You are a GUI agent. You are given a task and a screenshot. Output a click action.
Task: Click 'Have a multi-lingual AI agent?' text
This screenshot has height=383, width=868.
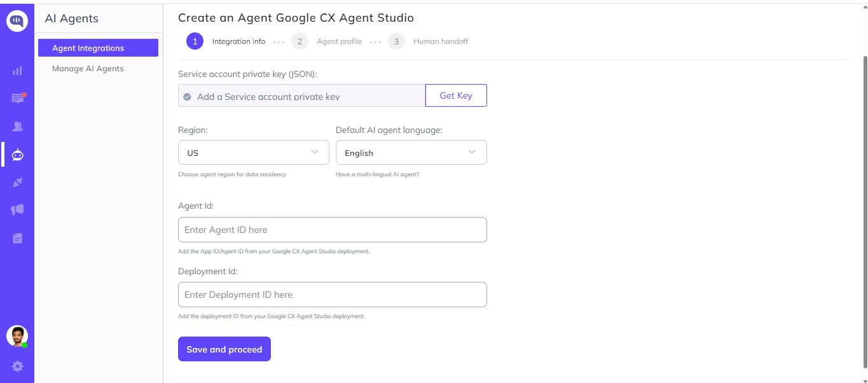(x=377, y=174)
